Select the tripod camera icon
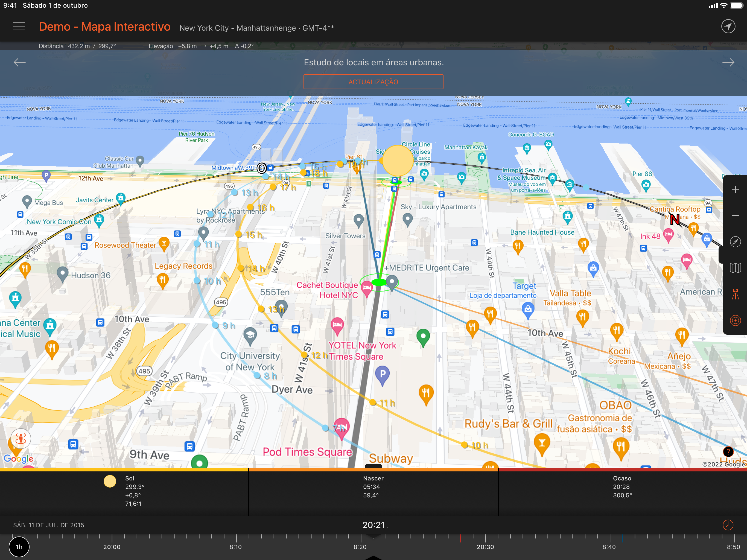The width and height of the screenshot is (747, 560). (735, 294)
